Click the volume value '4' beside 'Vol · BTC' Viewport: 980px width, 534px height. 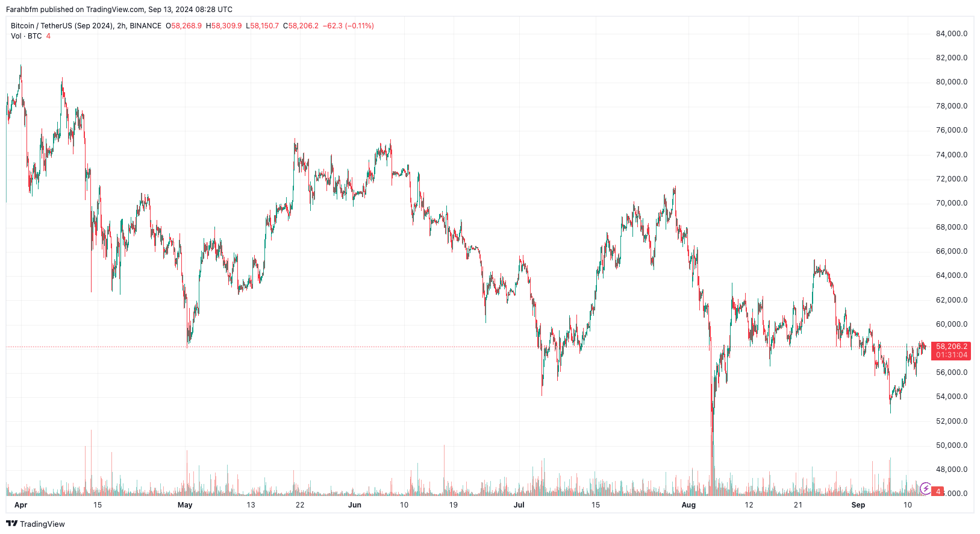pyautogui.click(x=48, y=36)
